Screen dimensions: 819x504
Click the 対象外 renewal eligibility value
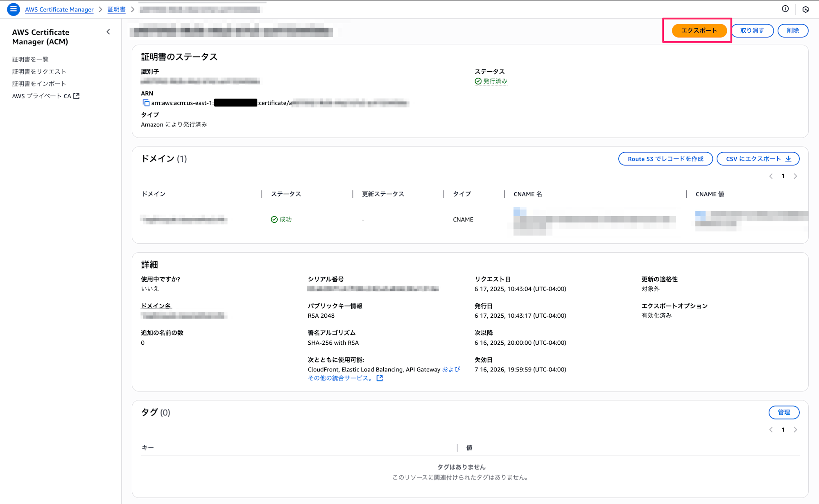(x=650, y=289)
